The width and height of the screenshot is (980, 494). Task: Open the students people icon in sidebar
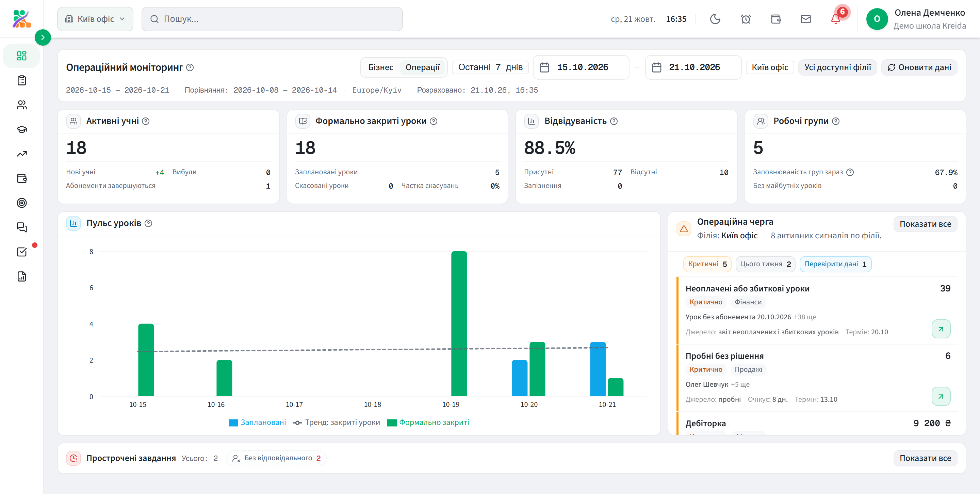tap(22, 105)
